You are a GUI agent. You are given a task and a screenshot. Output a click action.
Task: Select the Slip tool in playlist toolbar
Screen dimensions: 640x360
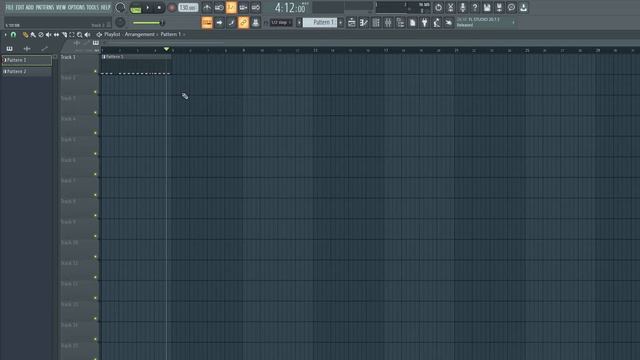click(56, 35)
